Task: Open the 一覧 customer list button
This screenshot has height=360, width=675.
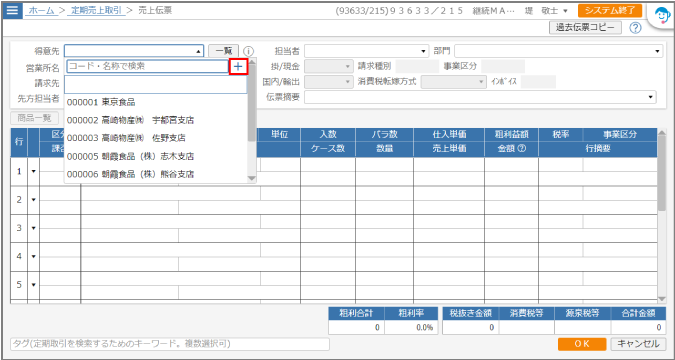Action: (x=223, y=51)
